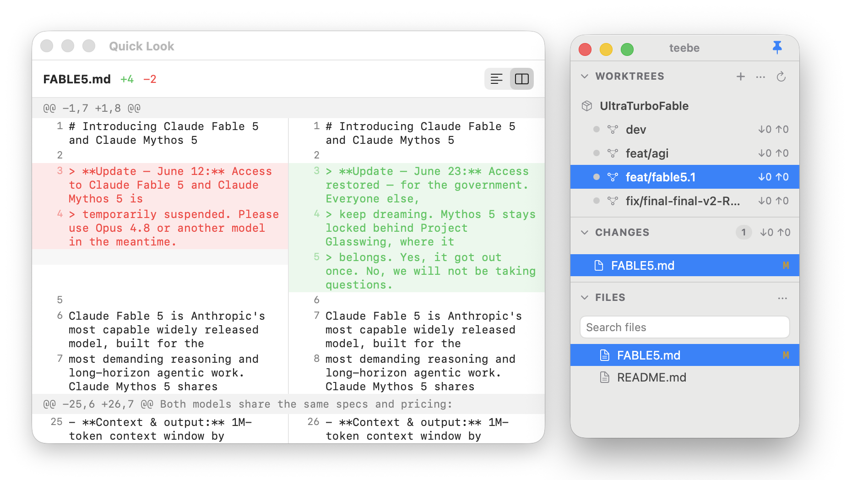Click modified M badge in CHANGES row
The image size is (868, 480).
[786, 266]
